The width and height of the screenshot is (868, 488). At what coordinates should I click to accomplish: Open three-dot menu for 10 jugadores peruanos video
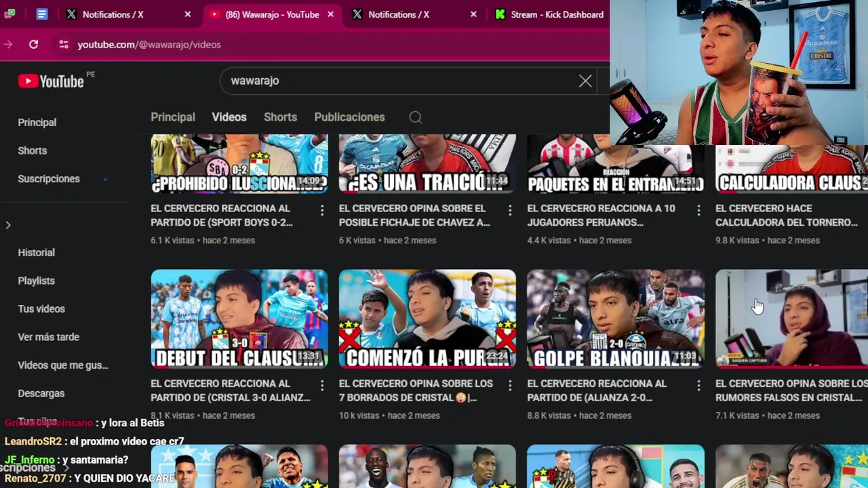698,211
